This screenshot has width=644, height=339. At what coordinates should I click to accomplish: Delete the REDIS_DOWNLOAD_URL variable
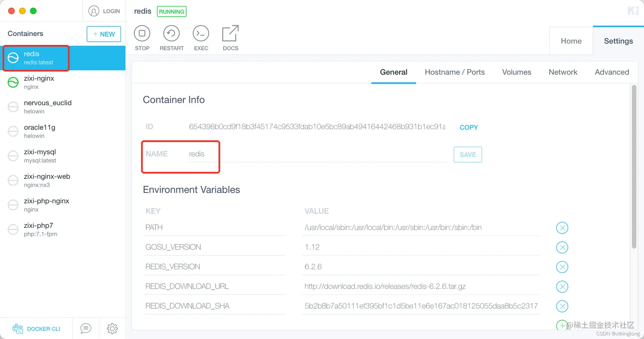[562, 287]
